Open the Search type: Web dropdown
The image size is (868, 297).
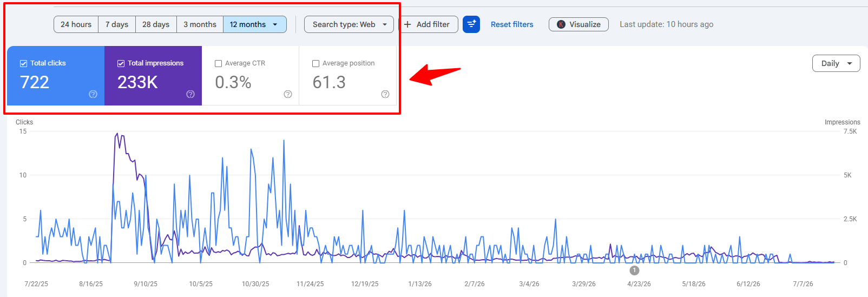tap(349, 24)
